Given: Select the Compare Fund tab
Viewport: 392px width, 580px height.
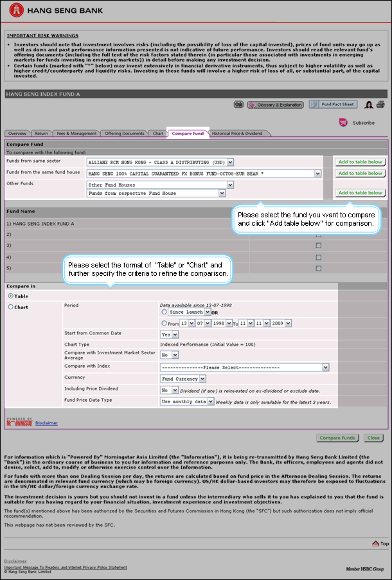Looking at the screenshot, I should [188, 134].
